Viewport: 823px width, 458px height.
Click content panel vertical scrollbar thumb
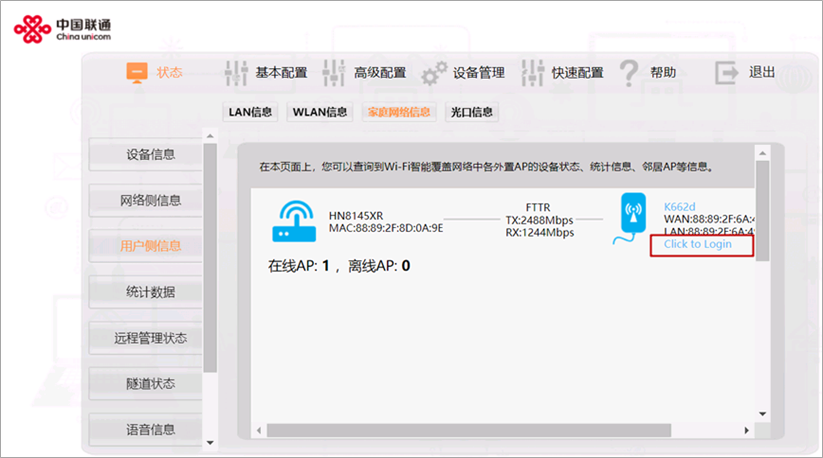pos(763,211)
